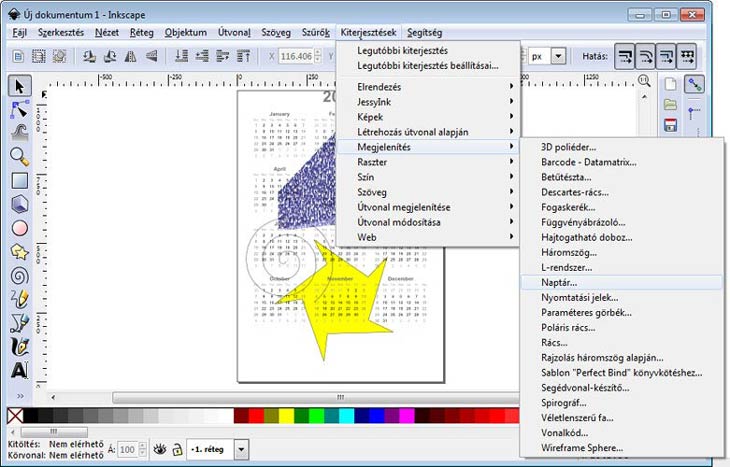Screen dimensions: 730x467
Task: Pick the yellow swatch in the palette
Action: click(287, 414)
